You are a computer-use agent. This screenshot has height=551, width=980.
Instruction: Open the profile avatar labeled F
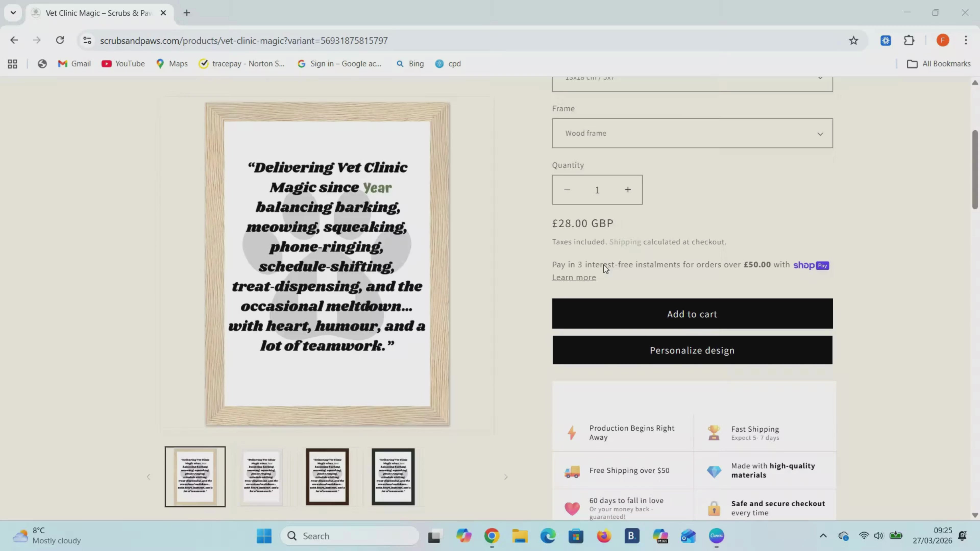942,40
